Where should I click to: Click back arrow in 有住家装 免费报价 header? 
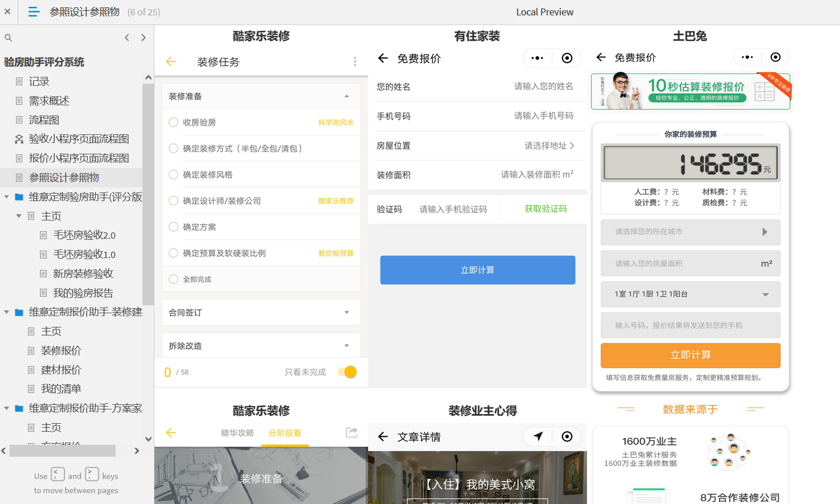pyautogui.click(x=383, y=58)
